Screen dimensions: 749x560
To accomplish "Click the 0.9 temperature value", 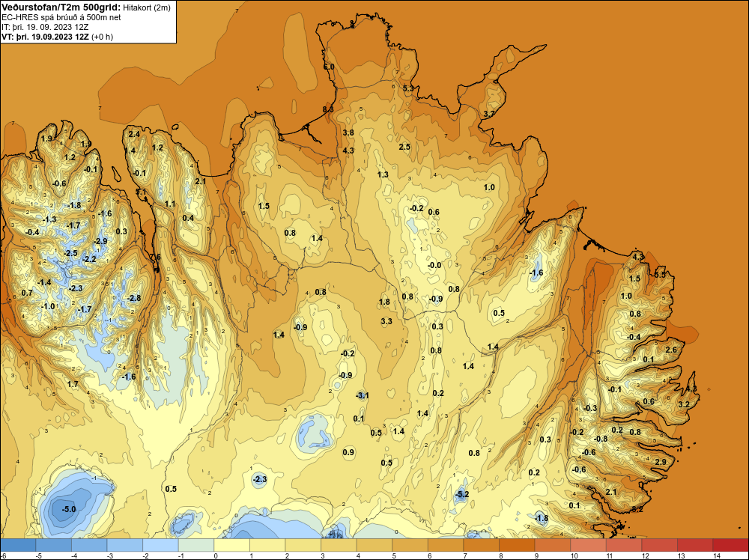I will point(349,452).
